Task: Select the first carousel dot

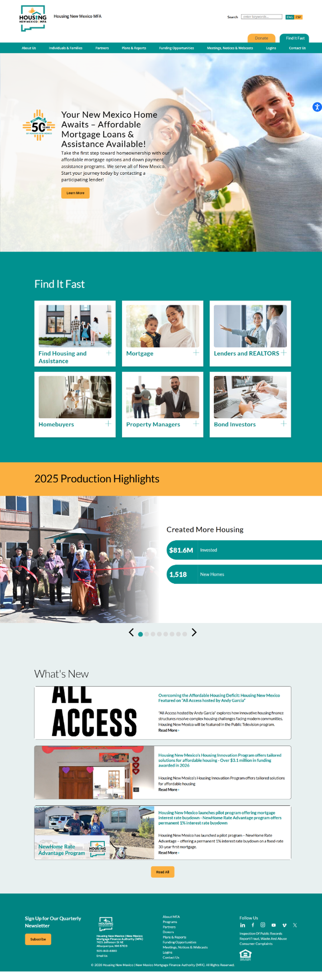Action: click(140, 634)
